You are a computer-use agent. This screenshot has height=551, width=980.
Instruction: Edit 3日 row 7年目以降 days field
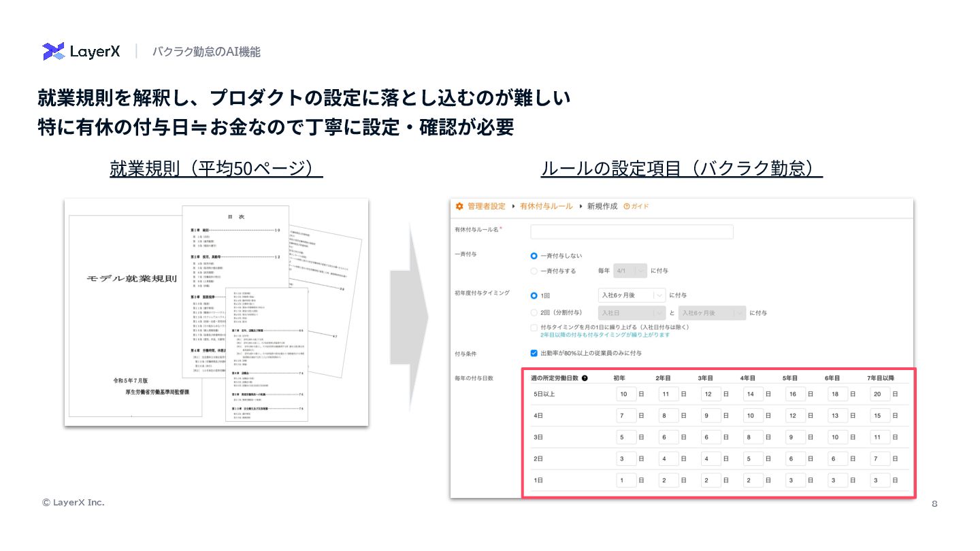880,437
